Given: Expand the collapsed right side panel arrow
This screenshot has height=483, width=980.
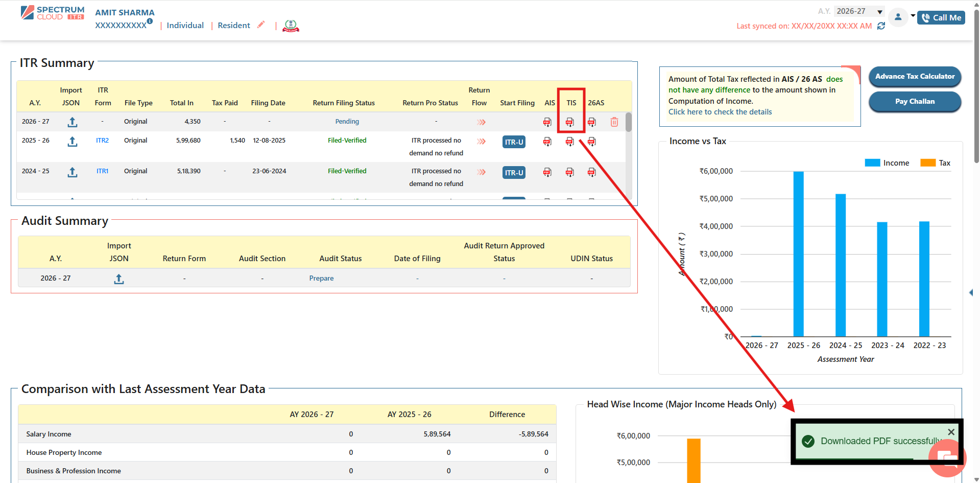Looking at the screenshot, I should coord(971,292).
